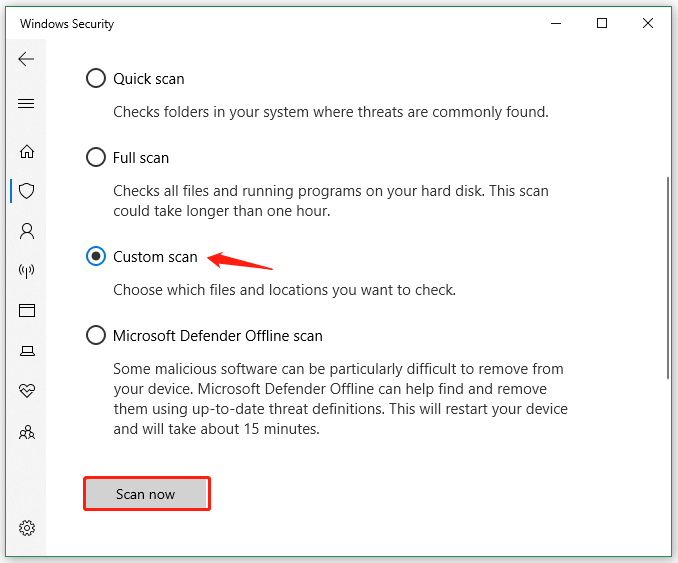Image resolution: width=678 pixels, height=563 pixels.
Task: Open the hamburger navigation menu
Action: click(26, 103)
